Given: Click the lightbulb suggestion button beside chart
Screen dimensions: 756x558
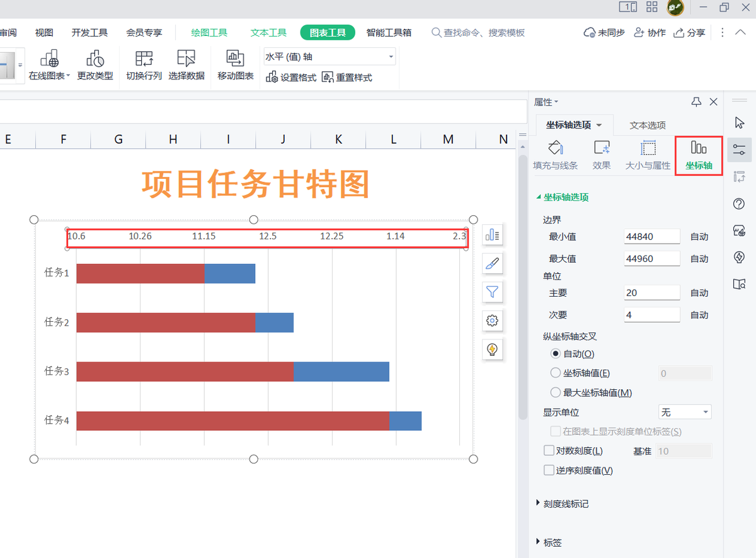Looking at the screenshot, I should click(493, 349).
